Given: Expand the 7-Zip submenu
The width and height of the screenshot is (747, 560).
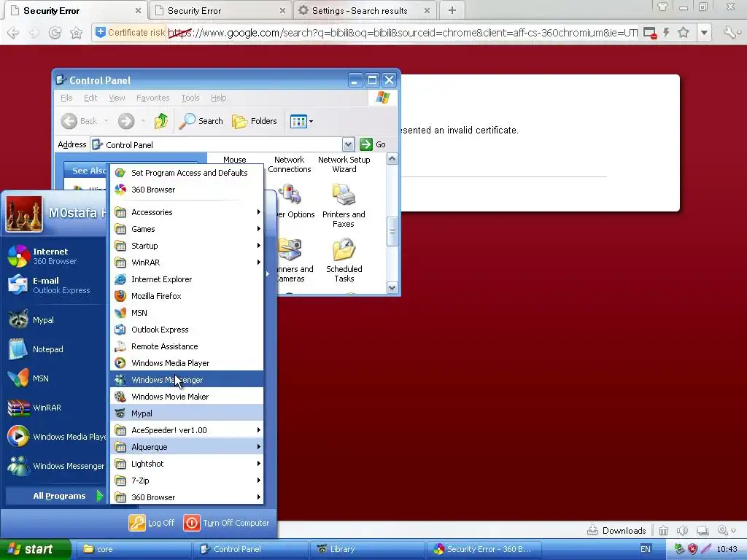Looking at the screenshot, I should point(187,480).
